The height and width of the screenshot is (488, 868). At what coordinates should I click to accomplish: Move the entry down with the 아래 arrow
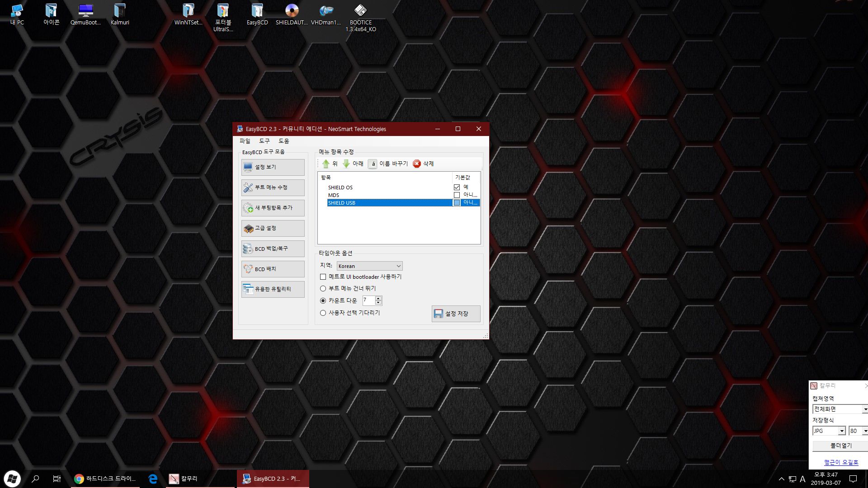pos(353,164)
